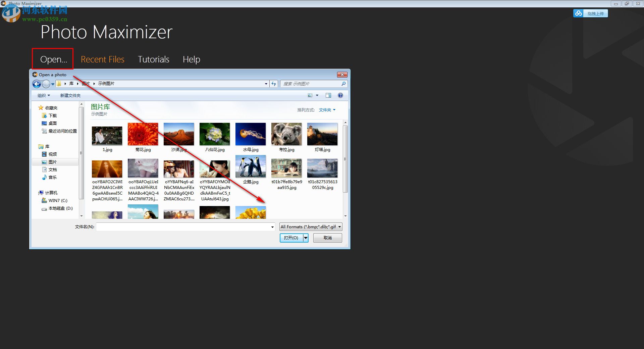Image resolution: width=644 pixels, height=349 pixels.
Task: Toggle the preview pane icon
Action: (328, 96)
